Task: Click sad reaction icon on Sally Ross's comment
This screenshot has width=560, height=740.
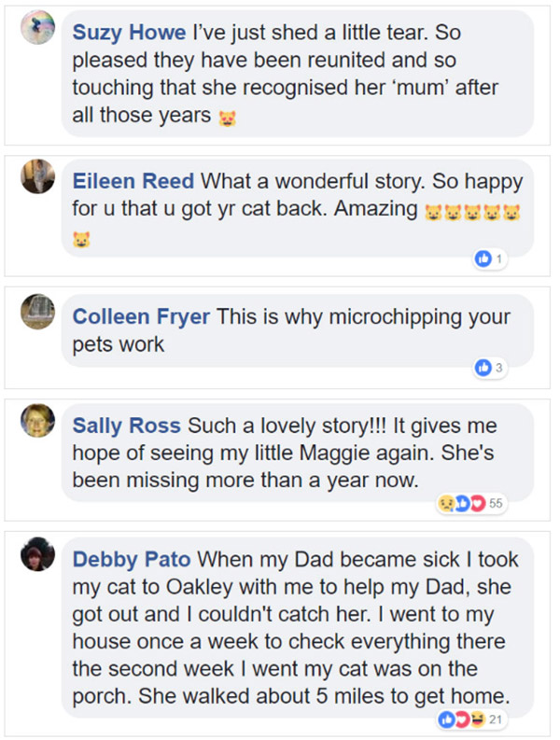Action: coord(447,504)
